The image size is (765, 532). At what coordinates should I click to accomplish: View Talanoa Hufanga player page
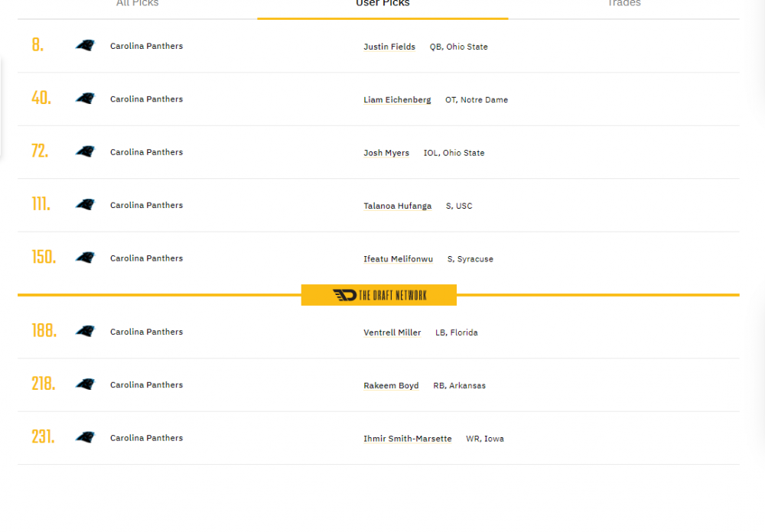(x=397, y=206)
